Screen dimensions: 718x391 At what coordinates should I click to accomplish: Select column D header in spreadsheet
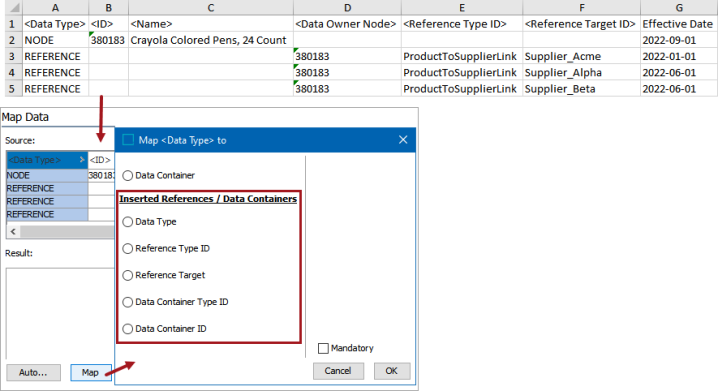coord(347,8)
